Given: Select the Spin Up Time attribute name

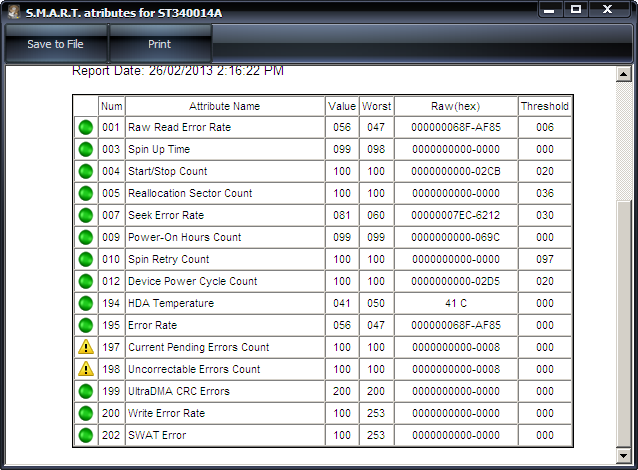Looking at the screenshot, I should pos(159,149).
